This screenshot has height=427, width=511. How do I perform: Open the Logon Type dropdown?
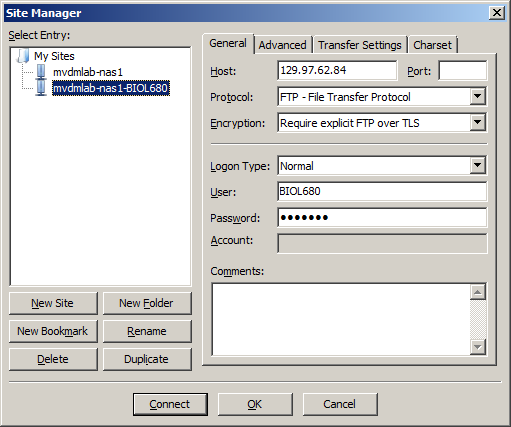[x=478, y=165]
